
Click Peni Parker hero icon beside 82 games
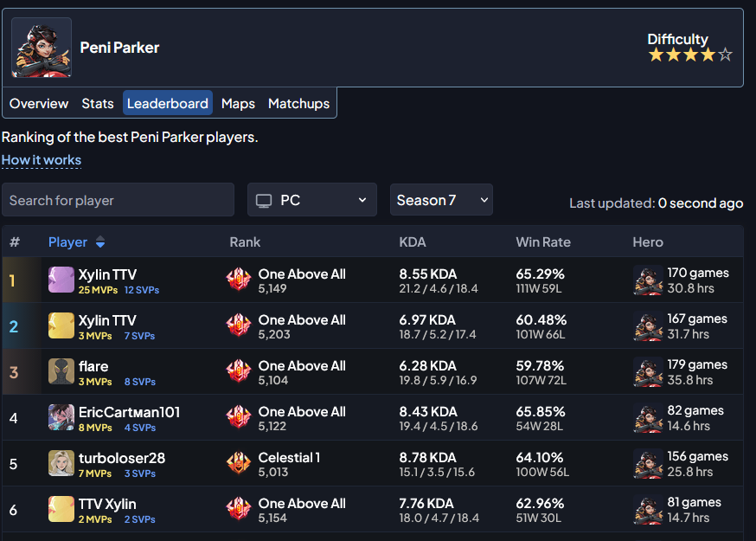(x=648, y=417)
